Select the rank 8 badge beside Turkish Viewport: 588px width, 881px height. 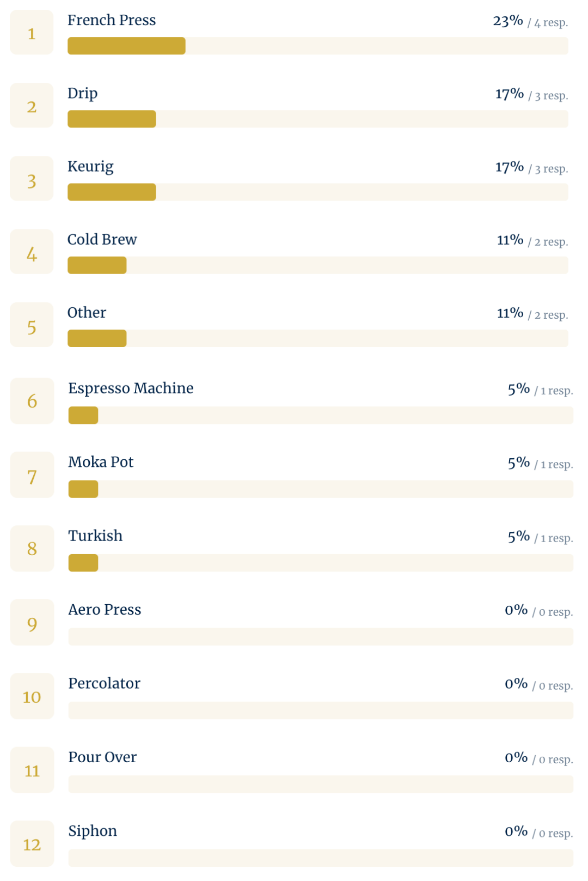click(32, 548)
